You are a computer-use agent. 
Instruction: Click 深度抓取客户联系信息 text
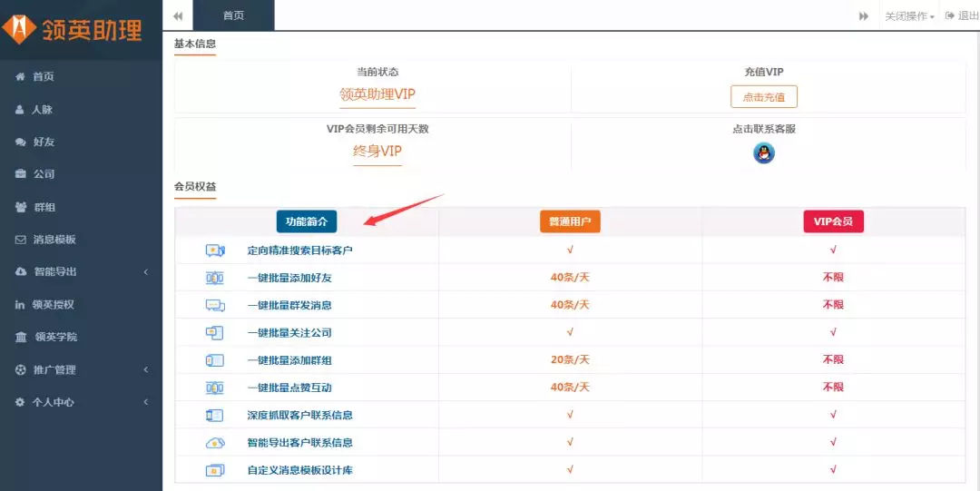[x=300, y=416]
